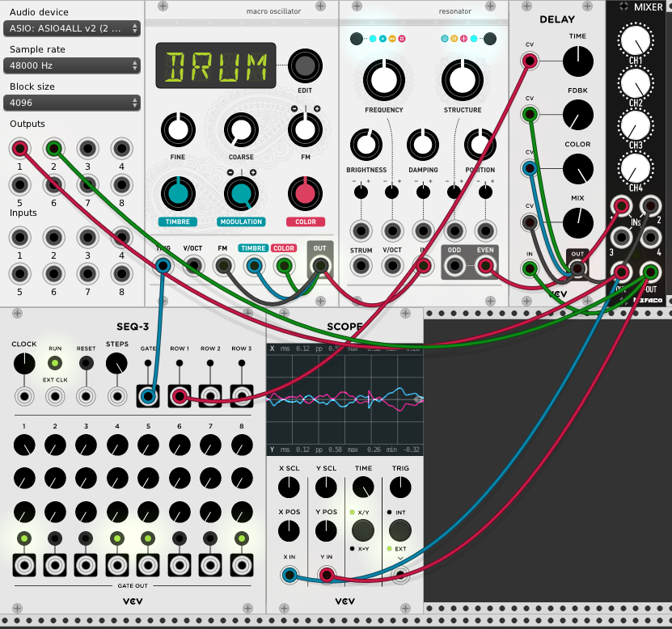672x629 pixels.
Task: Toggle SCOPE X/Y mode button
Action: click(x=363, y=530)
